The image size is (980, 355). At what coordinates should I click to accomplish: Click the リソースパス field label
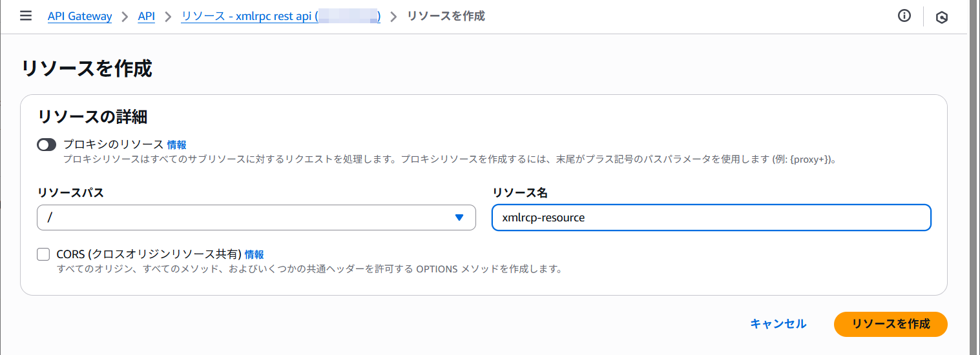coord(70,192)
